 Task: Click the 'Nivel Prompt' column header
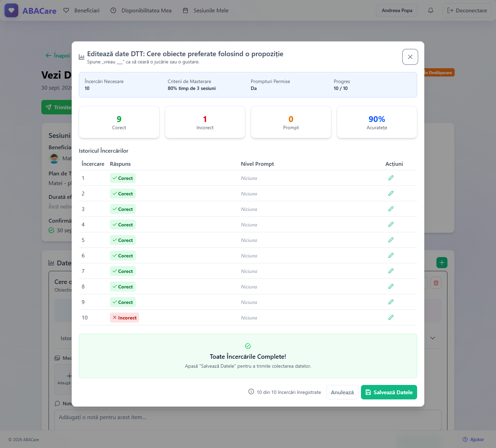(257, 164)
